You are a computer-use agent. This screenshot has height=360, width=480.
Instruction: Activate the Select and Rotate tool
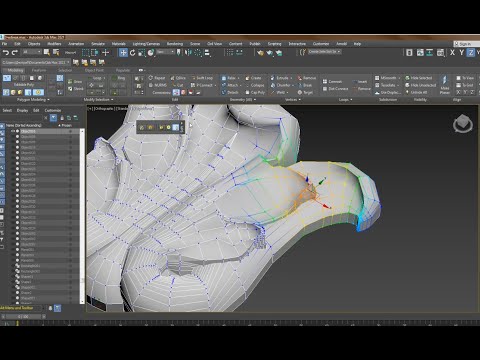point(132,52)
